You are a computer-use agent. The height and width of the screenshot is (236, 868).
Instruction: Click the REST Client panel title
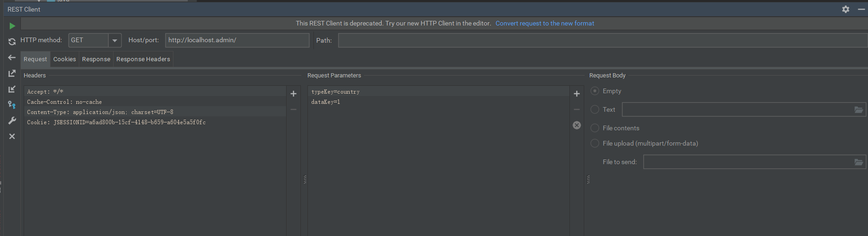point(24,9)
